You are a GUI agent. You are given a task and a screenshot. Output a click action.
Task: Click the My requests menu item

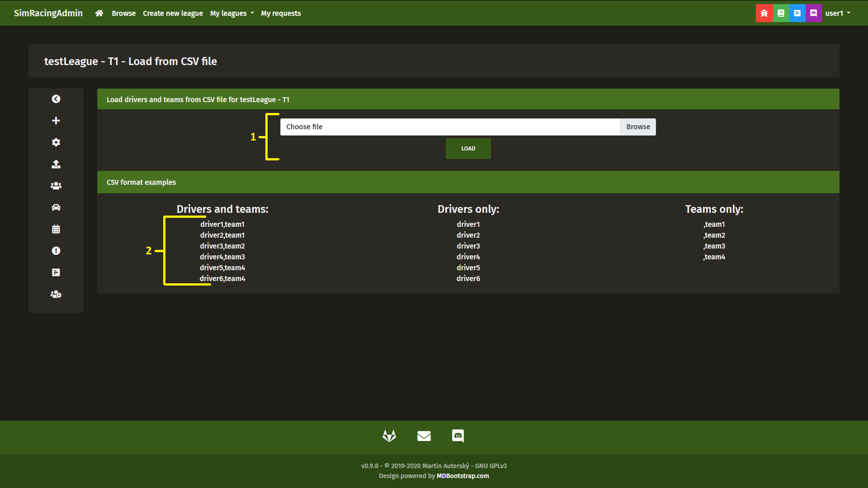(281, 13)
